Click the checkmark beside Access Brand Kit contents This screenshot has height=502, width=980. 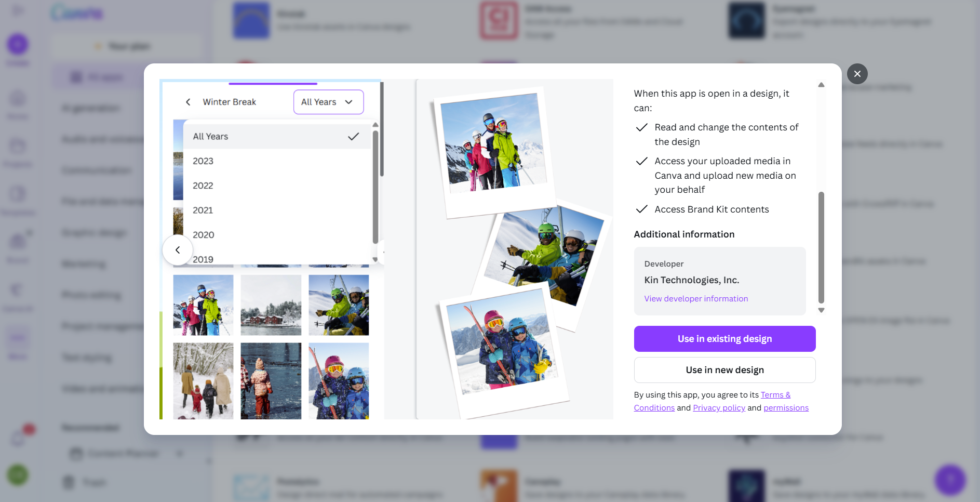pyautogui.click(x=642, y=209)
